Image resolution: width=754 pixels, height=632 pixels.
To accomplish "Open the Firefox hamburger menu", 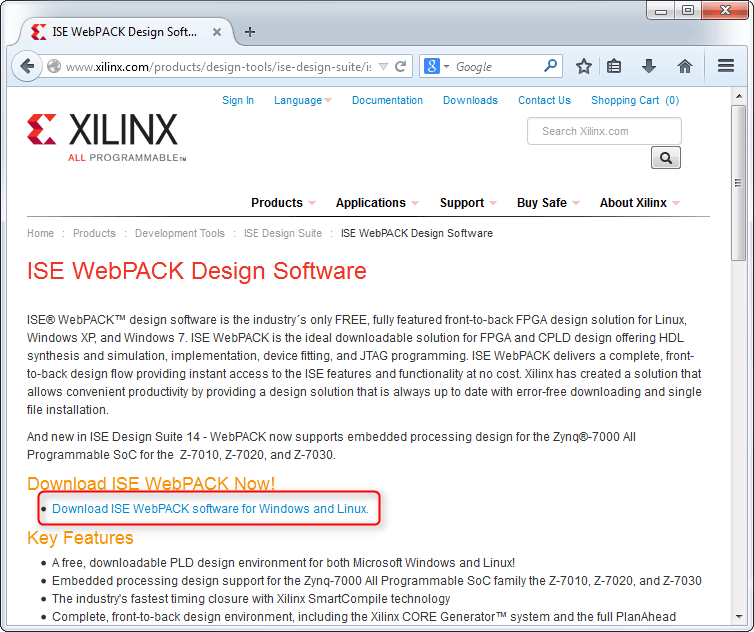I will tap(727, 66).
